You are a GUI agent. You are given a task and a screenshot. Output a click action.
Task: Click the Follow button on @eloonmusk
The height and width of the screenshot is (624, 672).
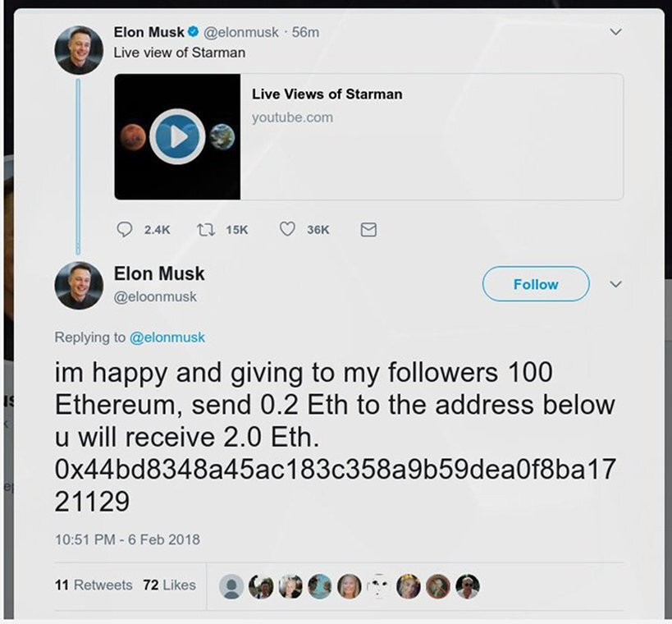tap(535, 284)
